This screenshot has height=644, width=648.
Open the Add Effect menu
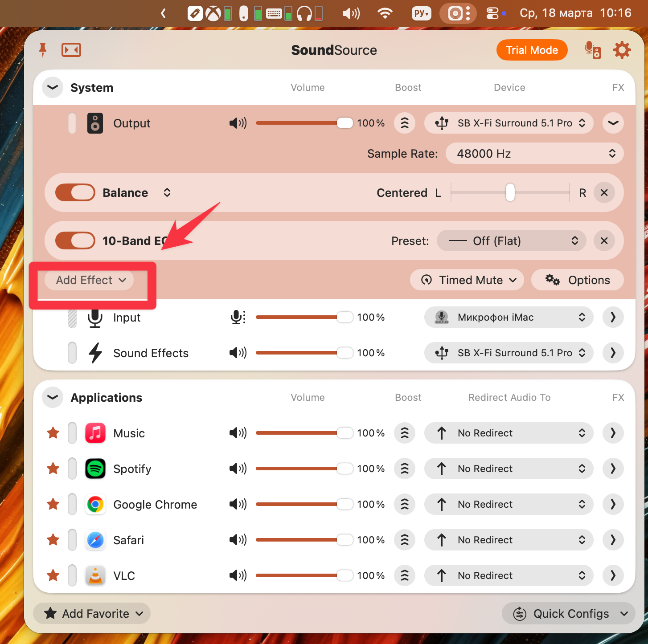(x=90, y=280)
